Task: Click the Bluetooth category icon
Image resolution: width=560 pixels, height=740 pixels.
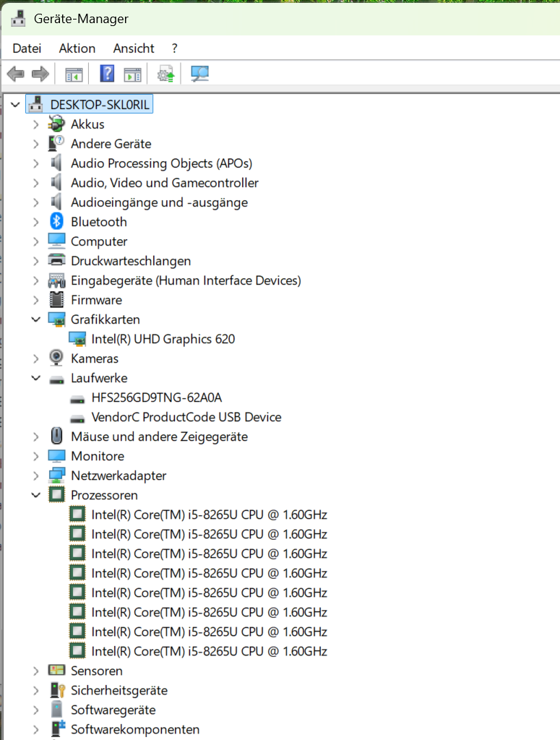Action: tap(56, 221)
